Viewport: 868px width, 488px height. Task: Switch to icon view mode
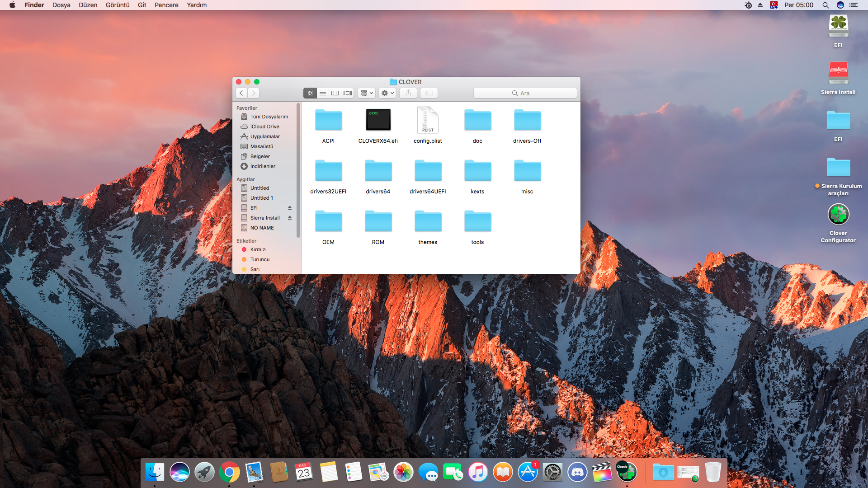(x=310, y=93)
